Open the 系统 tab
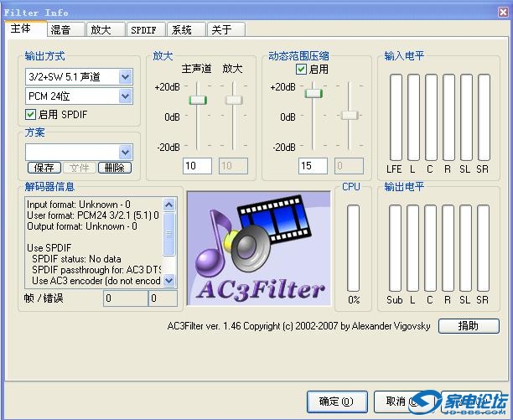This screenshot has width=513, height=420. pyautogui.click(x=186, y=30)
